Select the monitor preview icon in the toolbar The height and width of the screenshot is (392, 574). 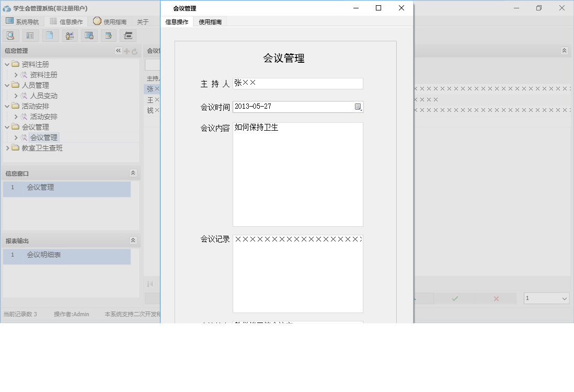click(x=89, y=35)
